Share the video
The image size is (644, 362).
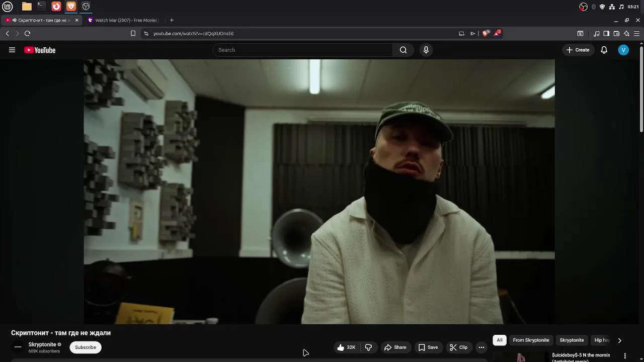(395, 347)
